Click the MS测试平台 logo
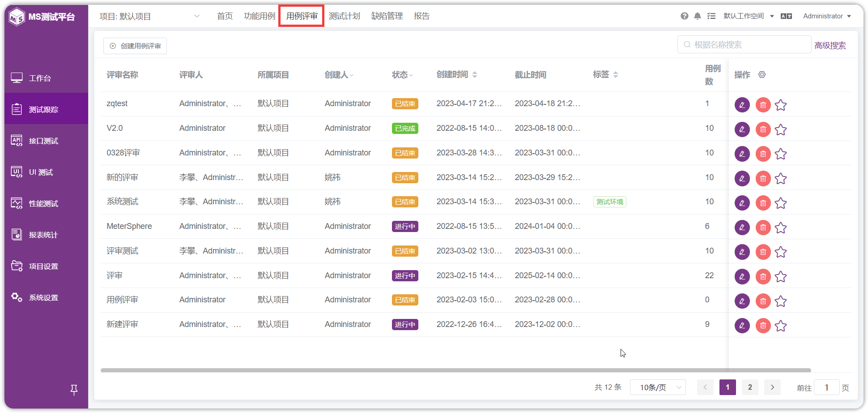Screen dimensions: 868x413 [x=42, y=17]
